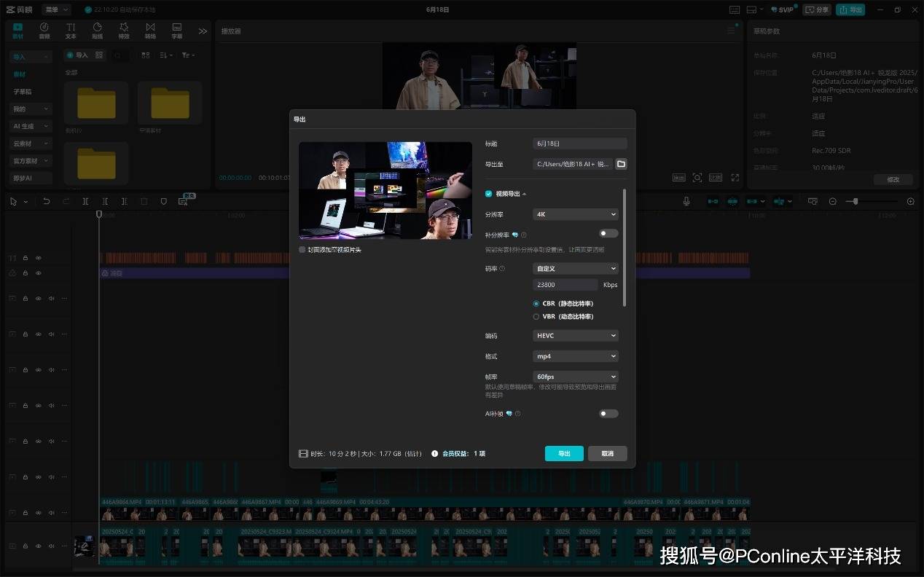Open the 菜单 menu in title bar
The width and height of the screenshot is (924, 577).
[55, 9]
